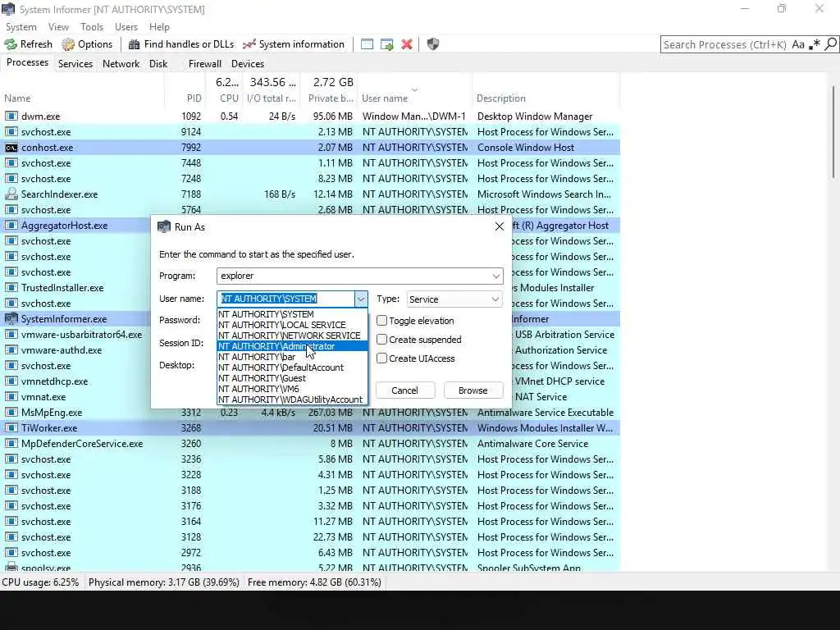Select the MsMpEng.exe process row
Viewport: 840px width, 630px height.
309,413
